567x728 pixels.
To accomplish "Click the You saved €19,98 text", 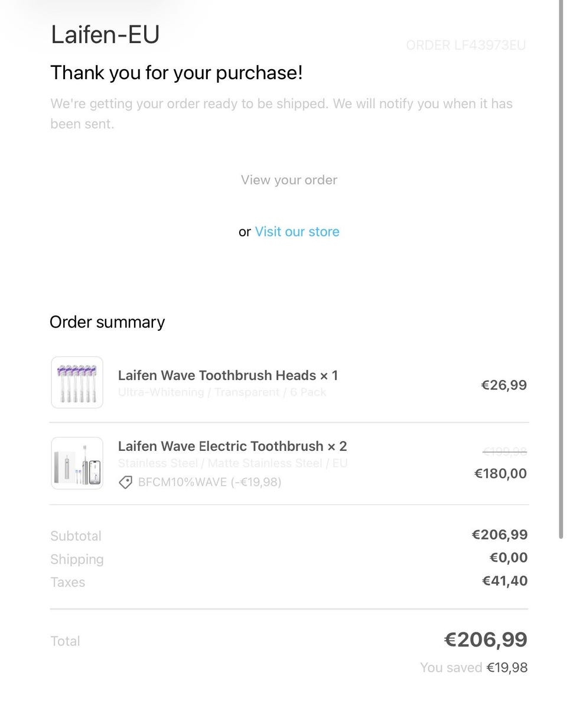I will (x=474, y=668).
